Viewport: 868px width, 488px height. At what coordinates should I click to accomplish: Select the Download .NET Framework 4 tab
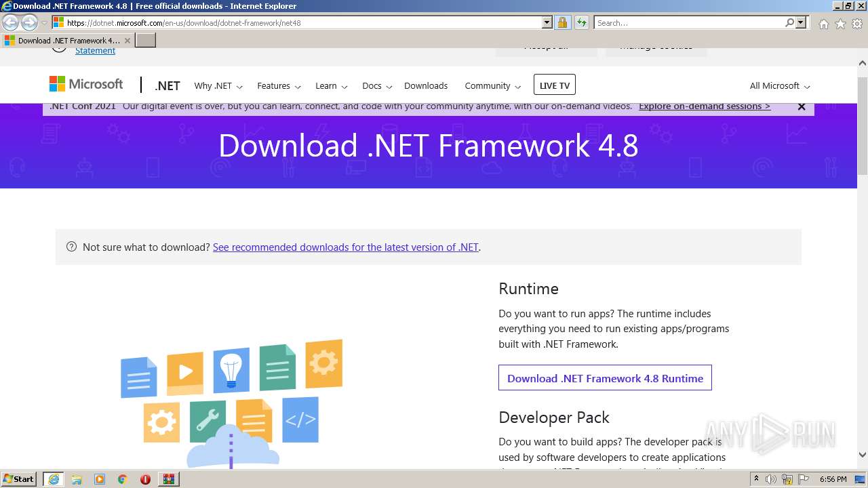coord(68,41)
